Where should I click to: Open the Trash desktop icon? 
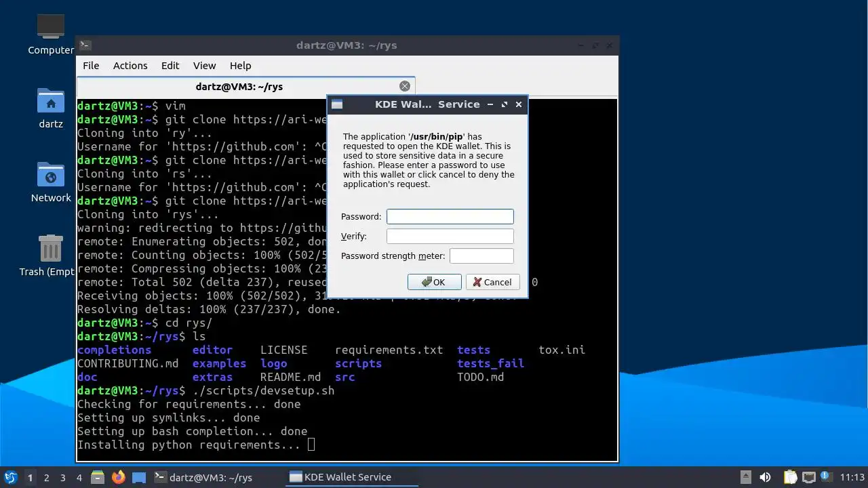51,256
